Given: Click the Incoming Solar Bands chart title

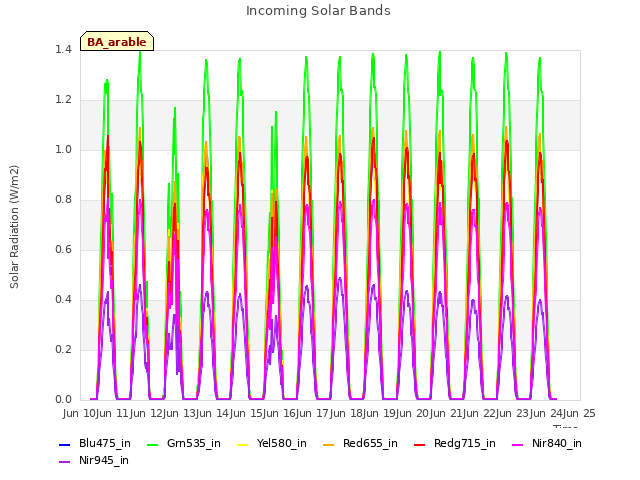Looking at the screenshot, I should click(x=318, y=11).
